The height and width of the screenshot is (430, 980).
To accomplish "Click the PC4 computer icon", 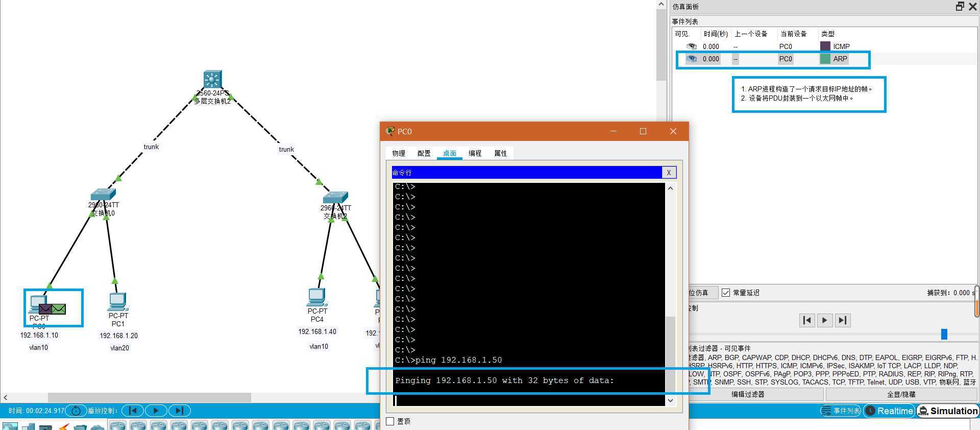I will 317,297.
